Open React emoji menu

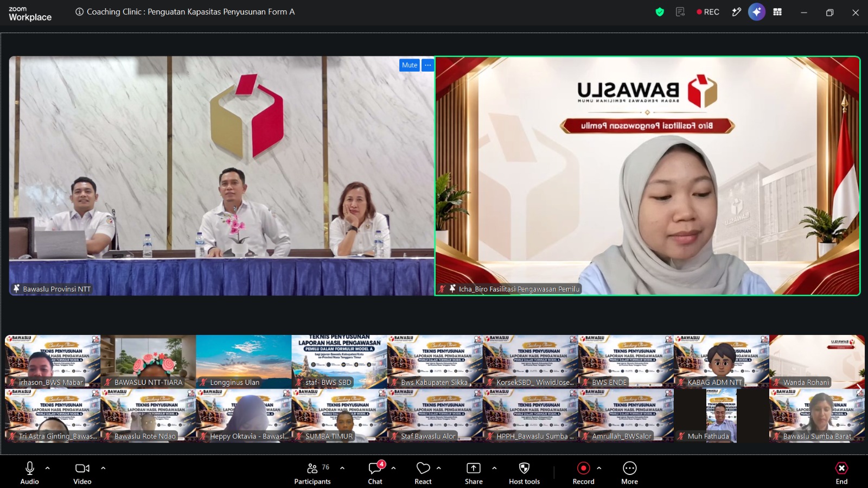(x=423, y=473)
